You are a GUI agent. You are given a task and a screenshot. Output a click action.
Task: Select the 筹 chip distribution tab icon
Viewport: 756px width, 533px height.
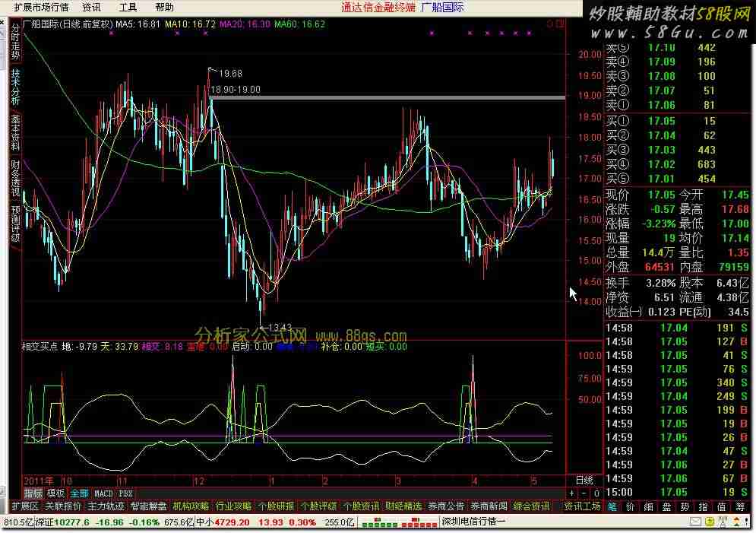pyautogui.click(x=739, y=506)
